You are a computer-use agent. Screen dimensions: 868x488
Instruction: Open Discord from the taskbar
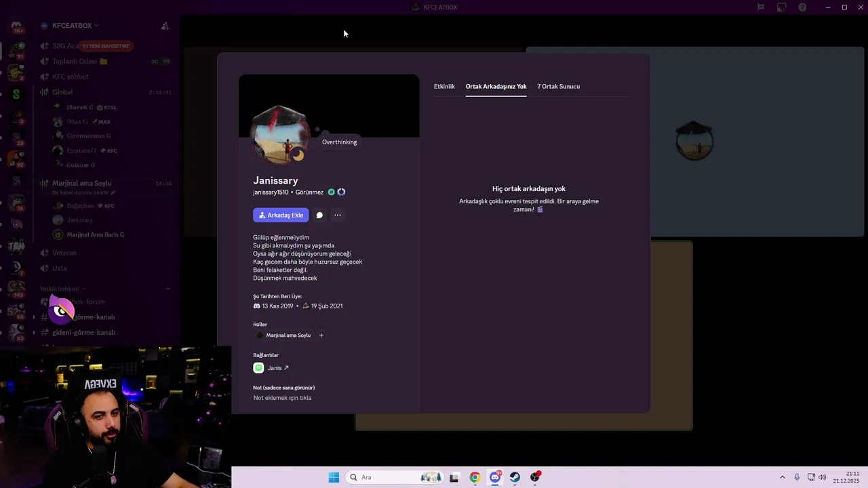(x=495, y=477)
